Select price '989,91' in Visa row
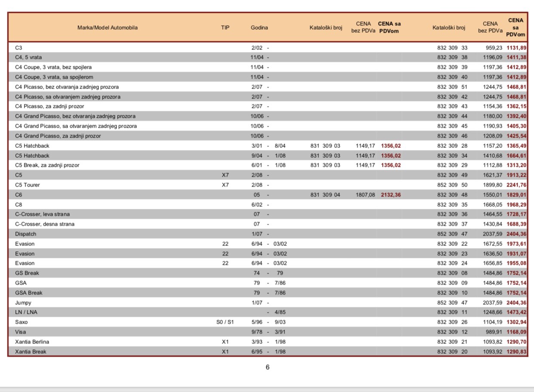The image size is (534, 392). (494, 332)
